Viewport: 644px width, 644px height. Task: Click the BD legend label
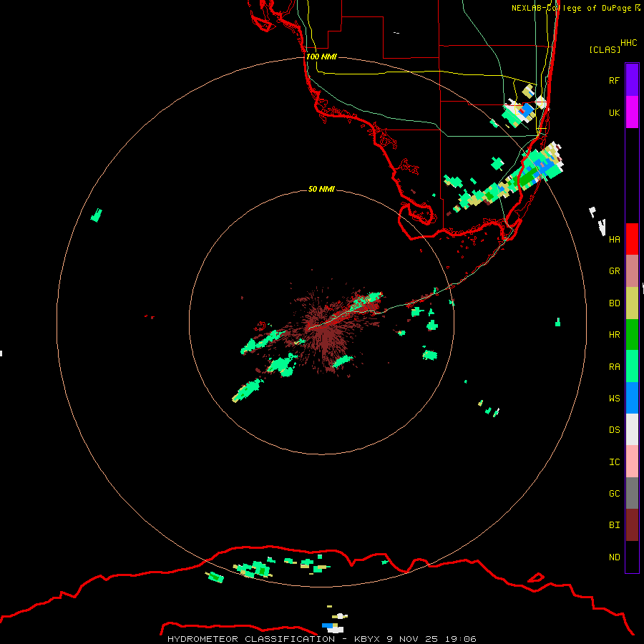coord(615,303)
